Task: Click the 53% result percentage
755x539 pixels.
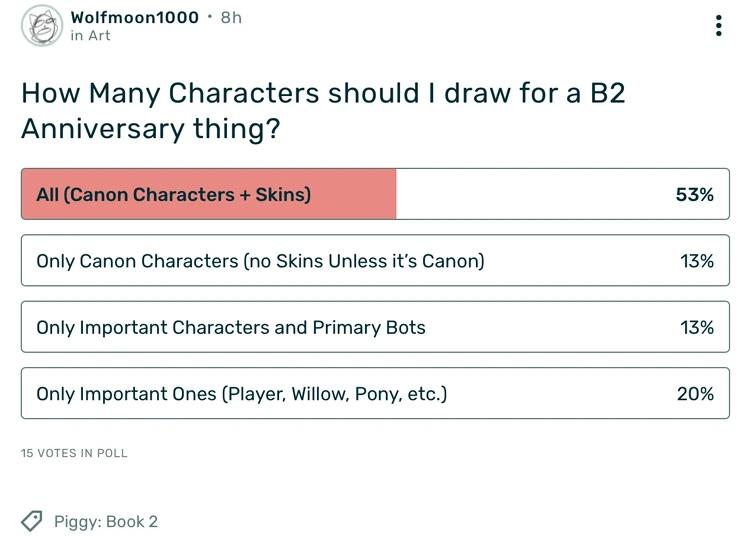Action: 694,194
